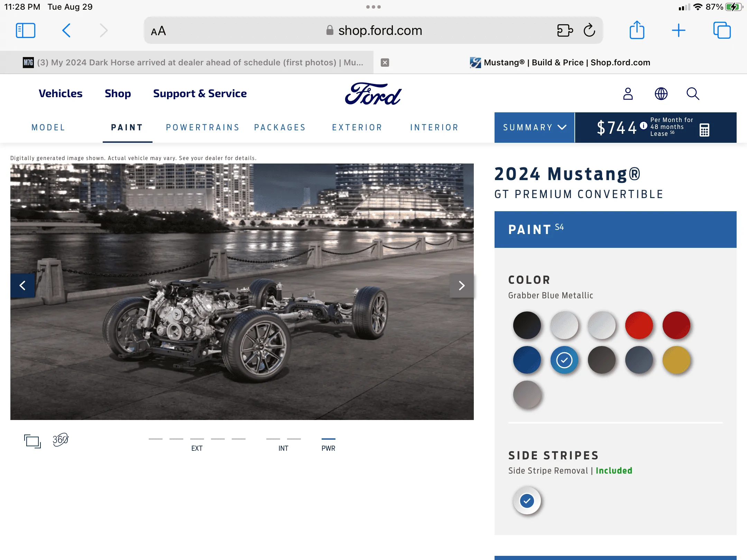The height and width of the screenshot is (560, 747).
Task: Choose the yellow paint swatch
Action: pyautogui.click(x=676, y=360)
